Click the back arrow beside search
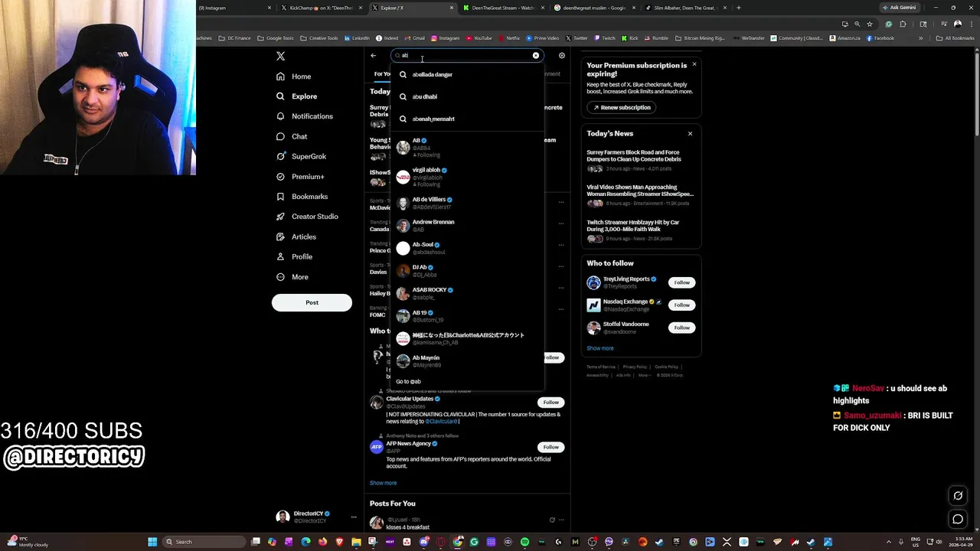Image resolution: width=980 pixels, height=551 pixels. (x=374, y=55)
